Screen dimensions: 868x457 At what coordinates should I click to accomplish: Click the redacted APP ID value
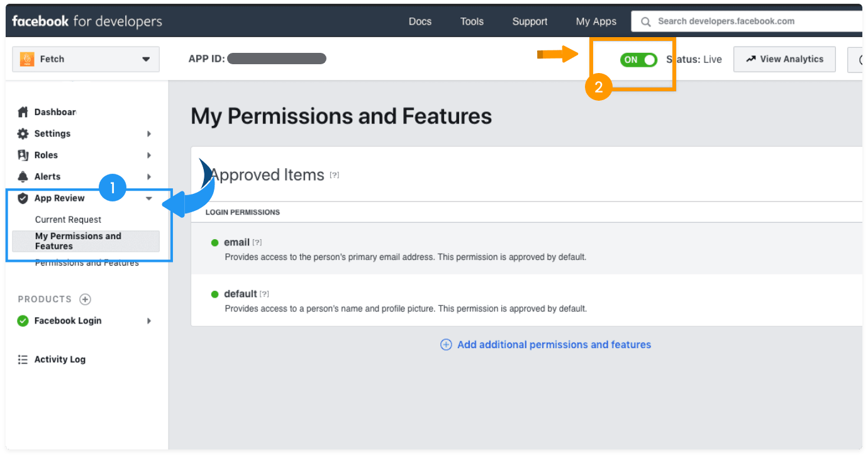[x=277, y=59]
